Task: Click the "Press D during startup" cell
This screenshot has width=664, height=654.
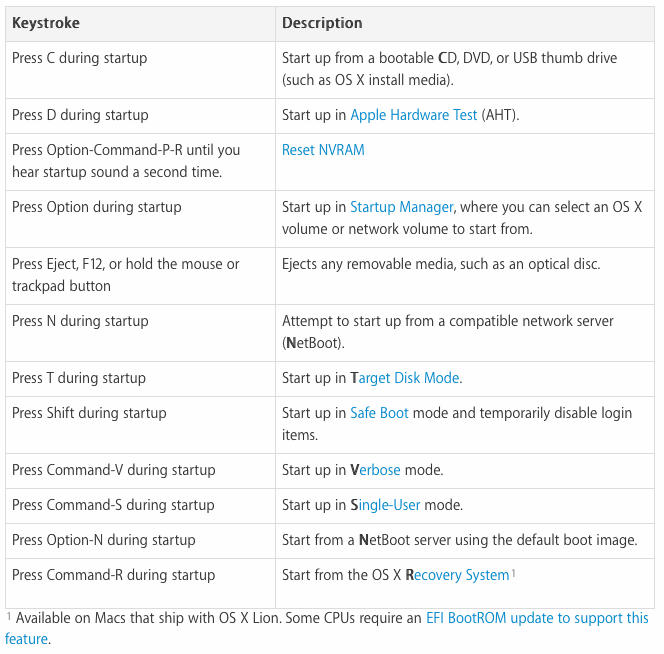Action: [80, 115]
